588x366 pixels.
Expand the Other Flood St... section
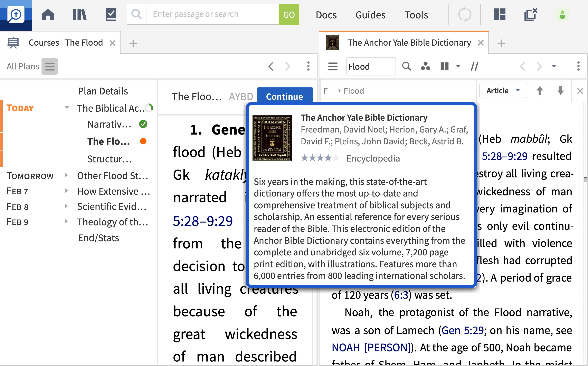click(66, 175)
